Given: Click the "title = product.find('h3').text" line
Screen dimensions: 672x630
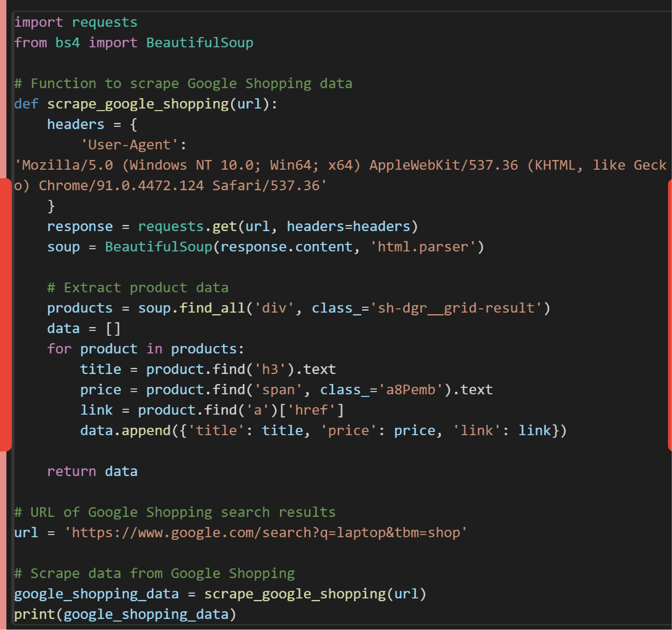Looking at the screenshot, I should 208,370.
